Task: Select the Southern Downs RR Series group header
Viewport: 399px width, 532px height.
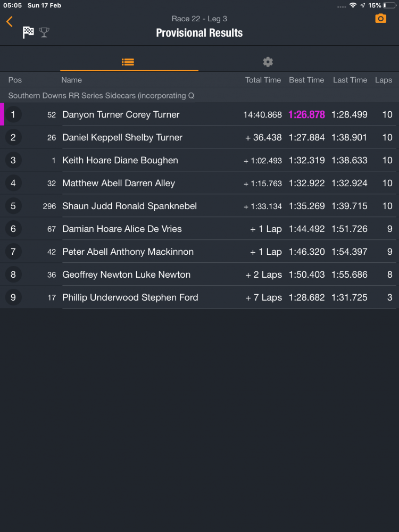Action: tap(101, 96)
